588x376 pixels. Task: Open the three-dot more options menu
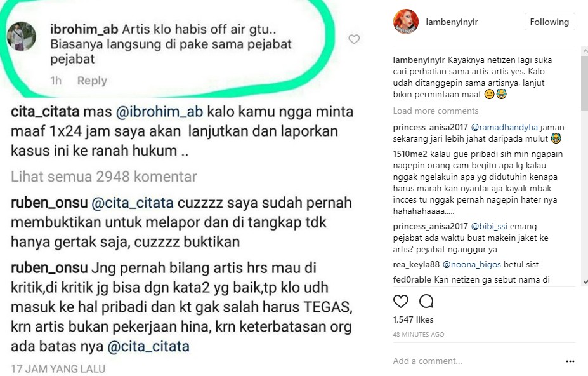pos(570,361)
